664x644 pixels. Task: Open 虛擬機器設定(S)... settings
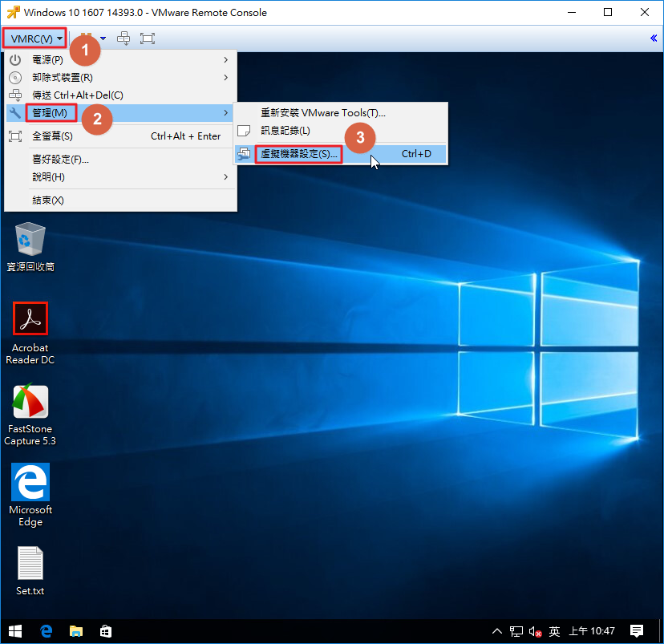pos(341,154)
